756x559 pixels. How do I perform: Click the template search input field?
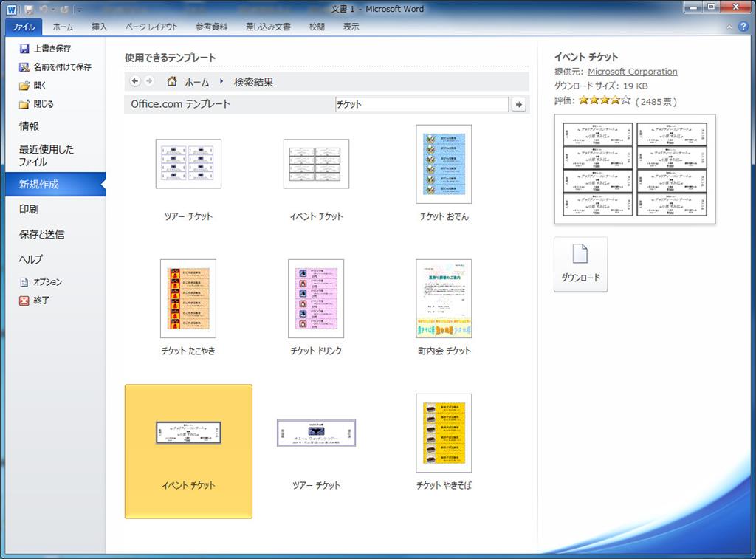[x=421, y=105]
